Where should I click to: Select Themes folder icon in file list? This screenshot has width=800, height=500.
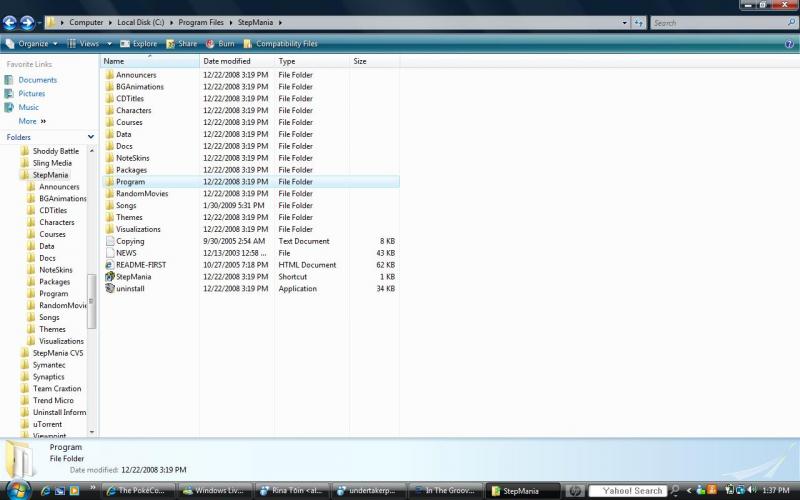[x=110, y=217]
